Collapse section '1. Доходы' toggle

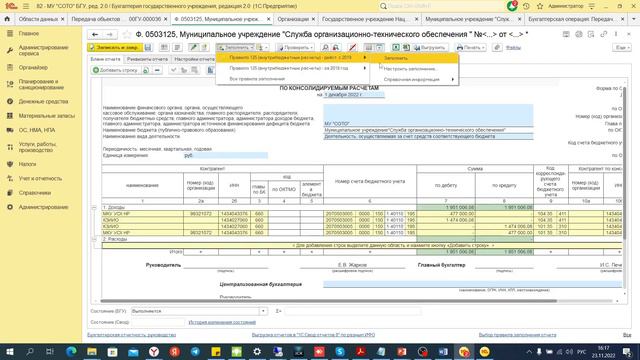94,208
